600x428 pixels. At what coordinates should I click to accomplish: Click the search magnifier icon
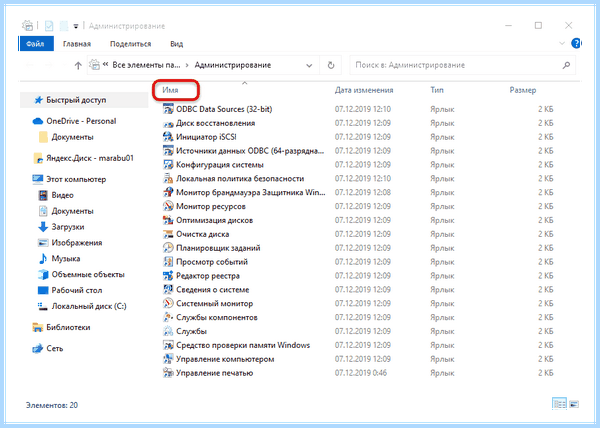coord(566,65)
